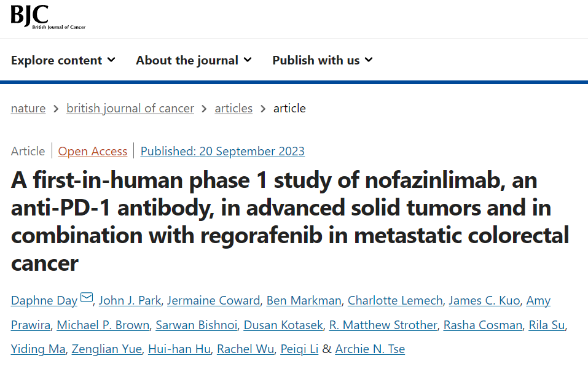The image size is (588, 369).
Task: Open the Explore content menu
Action: pos(57,60)
